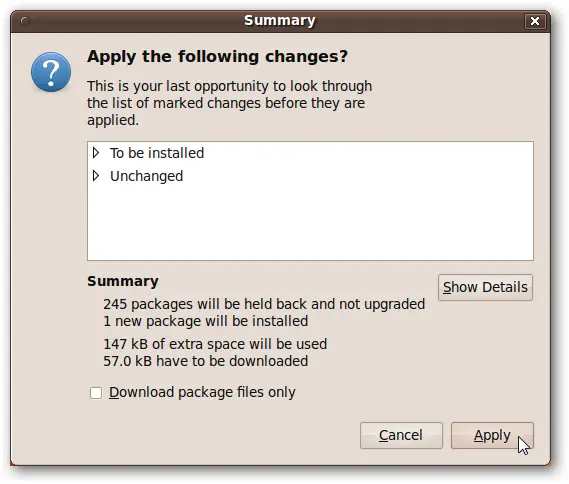
Task: Click the Download package files only label
Action: pos(202,393)
